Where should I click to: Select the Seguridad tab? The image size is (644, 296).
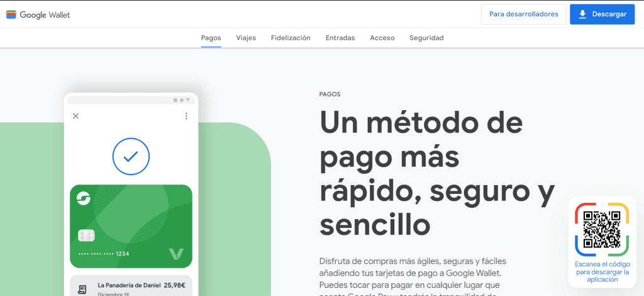pyautogui.click(x=426, y=38)
